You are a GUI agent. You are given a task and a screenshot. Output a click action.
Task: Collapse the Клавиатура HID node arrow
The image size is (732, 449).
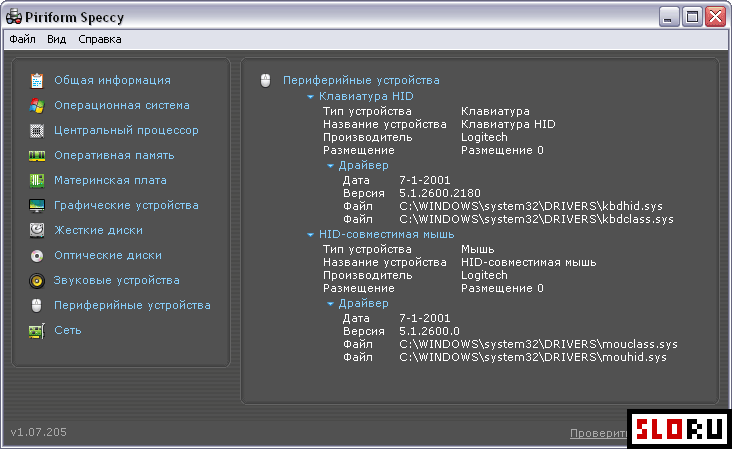310,97
